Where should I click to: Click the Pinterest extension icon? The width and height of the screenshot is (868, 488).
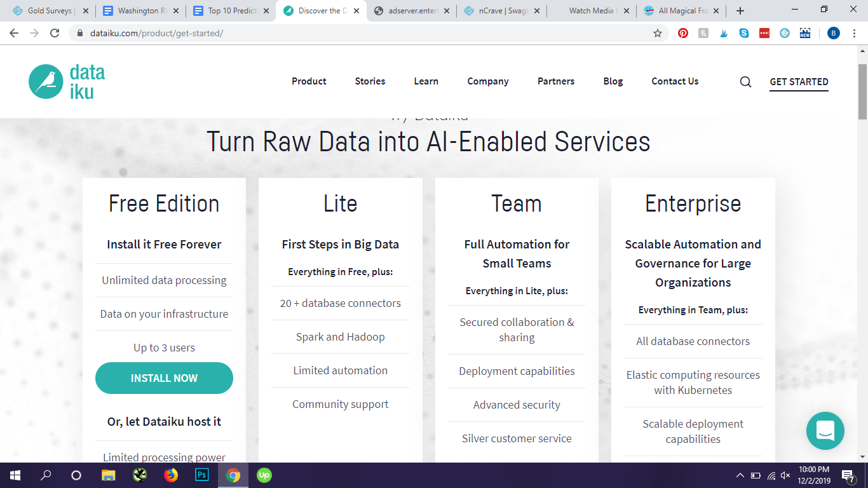coord(683,33)
